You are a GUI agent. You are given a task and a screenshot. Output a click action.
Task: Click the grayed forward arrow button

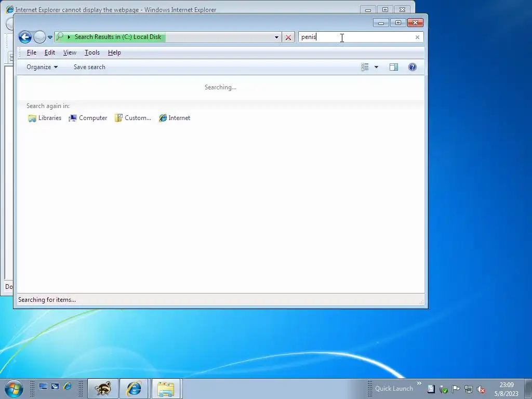[39, 37]
